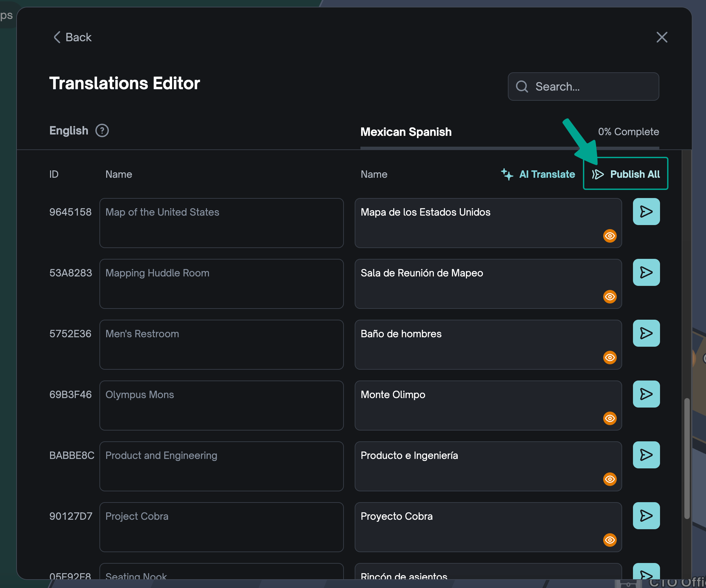This screenshot has width=706, height=588.
Task: Toggle eye preview for Monte Olimpo
Action: pyautogui.click(x=610, y=418)
